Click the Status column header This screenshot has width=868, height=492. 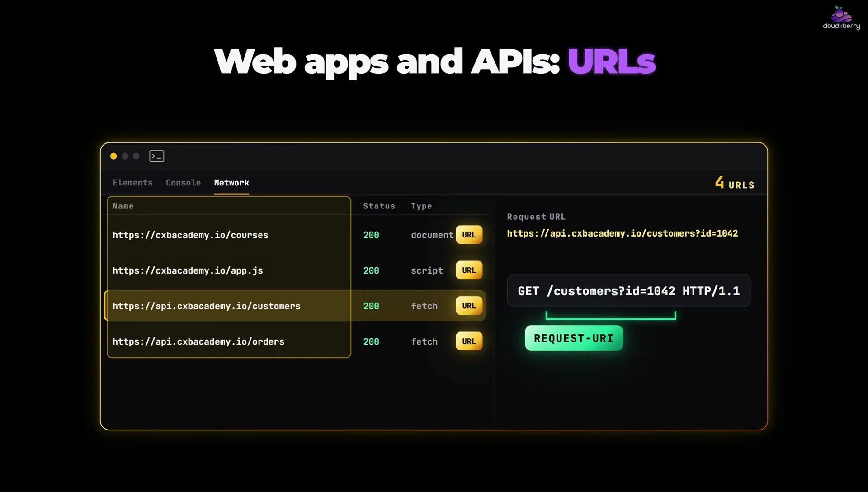(379, 206)
